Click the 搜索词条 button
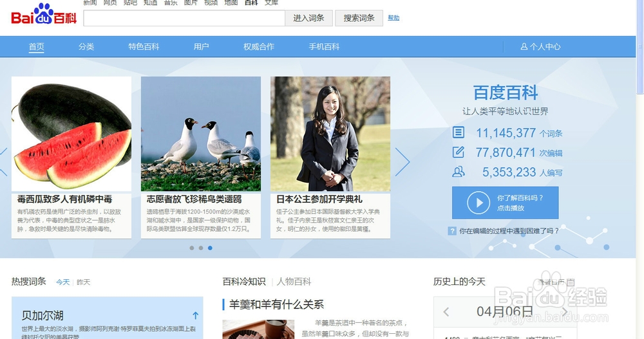Screen dimensions: 644x339 pos(359,18)
